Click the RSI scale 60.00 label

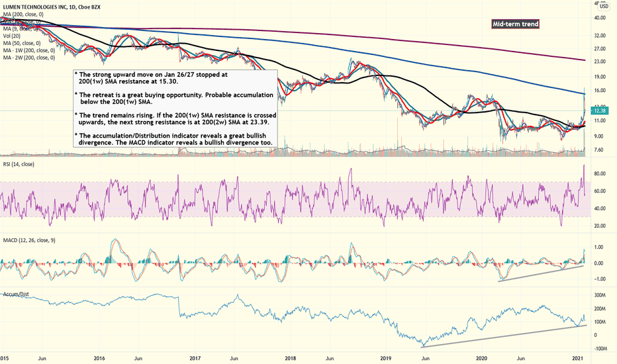tap(600, 191)
